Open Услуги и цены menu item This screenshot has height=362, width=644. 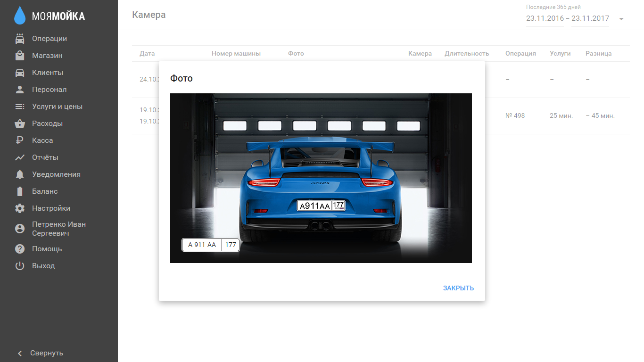(x=57, y=107)
